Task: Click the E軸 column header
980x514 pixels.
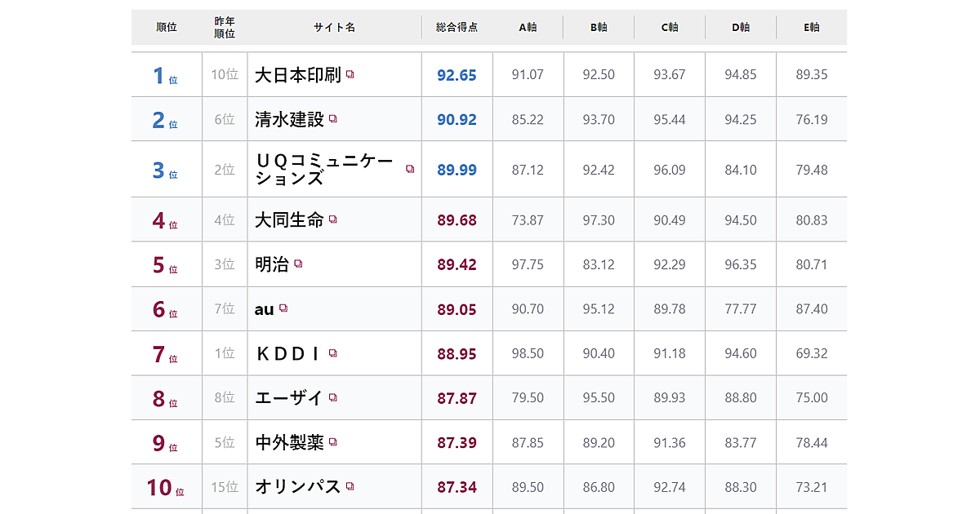Action: (x=812, y=27)
